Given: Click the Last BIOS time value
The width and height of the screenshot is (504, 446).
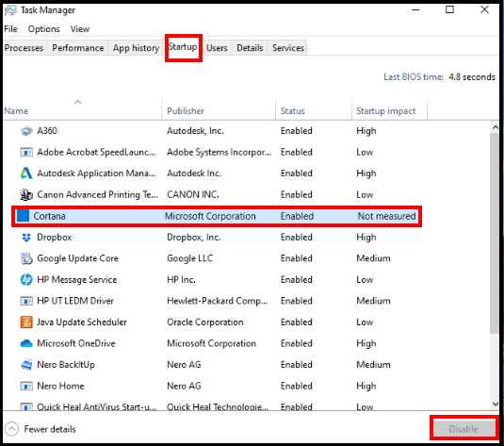Looking at the screenshot, I should coord(472,77).
